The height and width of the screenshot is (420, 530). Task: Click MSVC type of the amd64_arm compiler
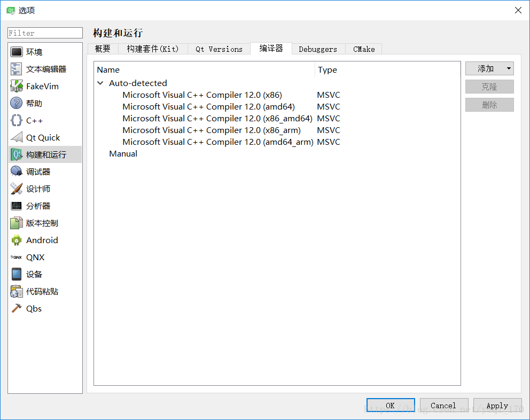(x=329, y=142)
